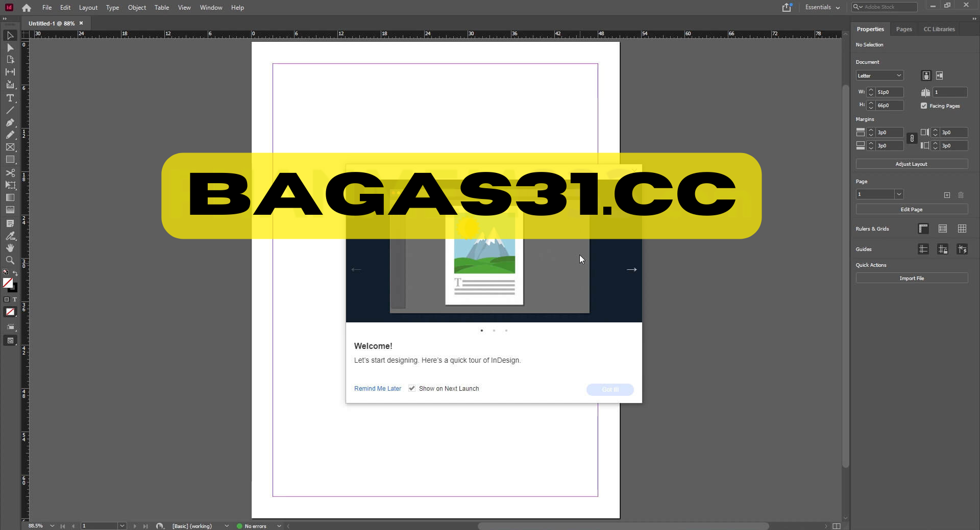Select the Direct Selection tool
Image resolution: width=980 pixels, height=530 pixels.
10,47
